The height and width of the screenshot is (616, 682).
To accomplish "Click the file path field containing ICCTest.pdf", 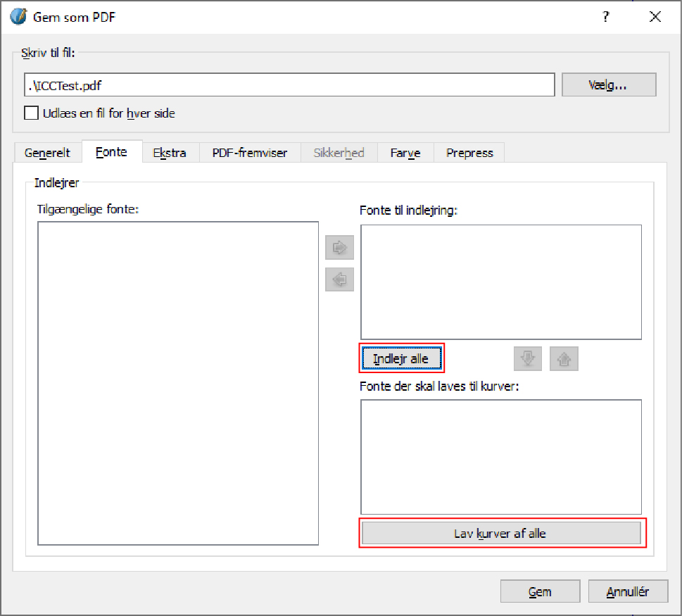I will pos(289,84).
